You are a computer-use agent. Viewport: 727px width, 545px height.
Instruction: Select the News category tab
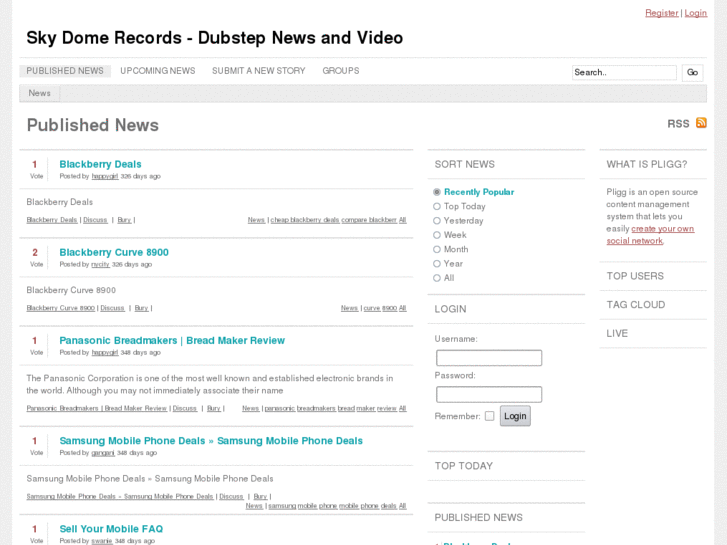pos(39,93)
